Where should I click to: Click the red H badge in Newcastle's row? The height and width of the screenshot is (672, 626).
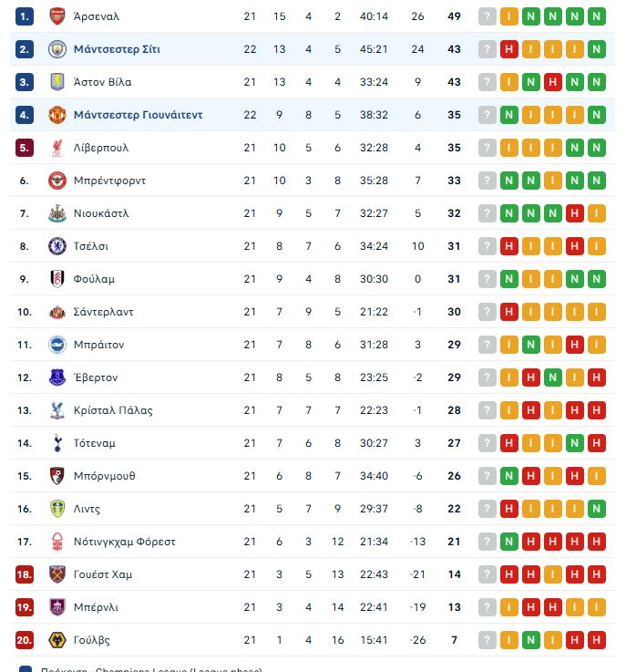click(x=575, y=213)
